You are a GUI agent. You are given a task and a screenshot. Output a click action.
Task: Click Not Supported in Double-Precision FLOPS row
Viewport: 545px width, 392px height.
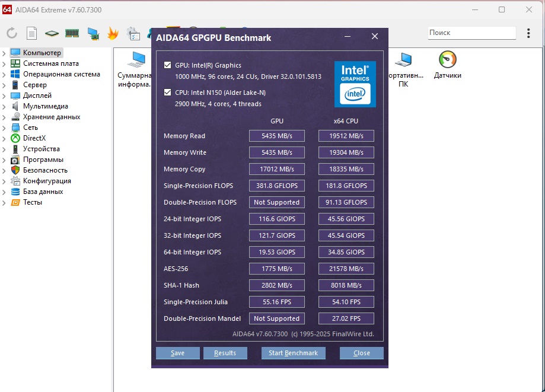[277, 202]
